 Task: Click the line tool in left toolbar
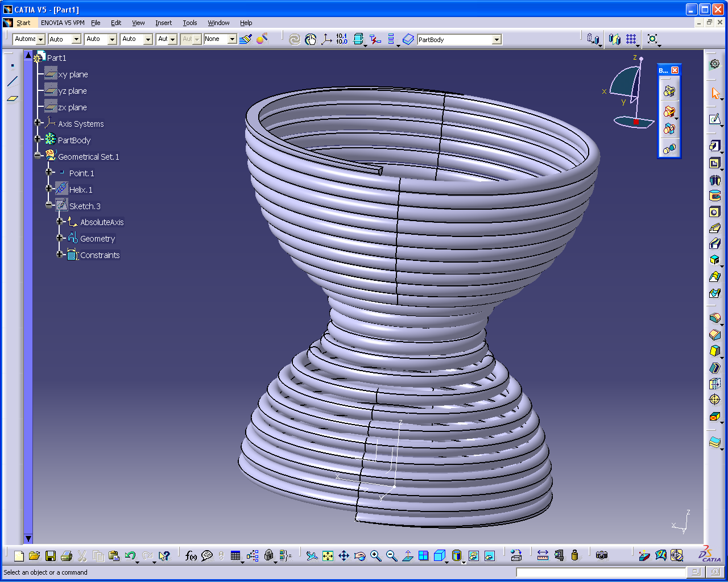[13, 81]
